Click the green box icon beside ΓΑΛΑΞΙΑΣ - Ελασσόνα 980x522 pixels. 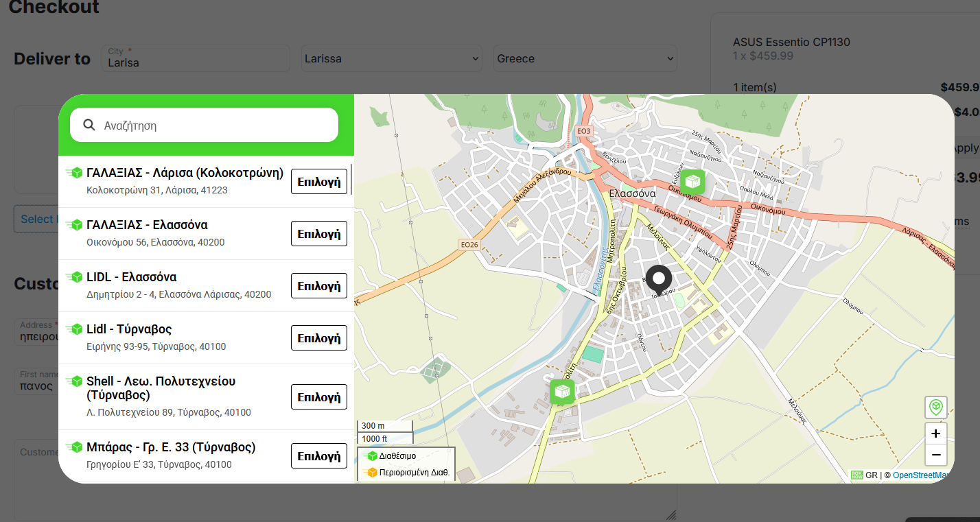pos(74,225)
